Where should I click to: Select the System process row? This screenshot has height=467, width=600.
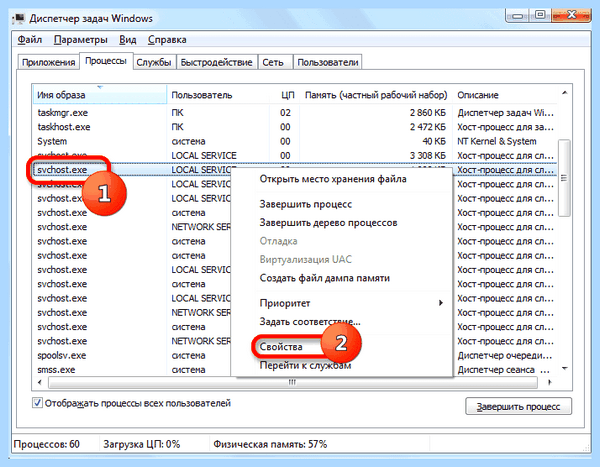coord(295,141)
